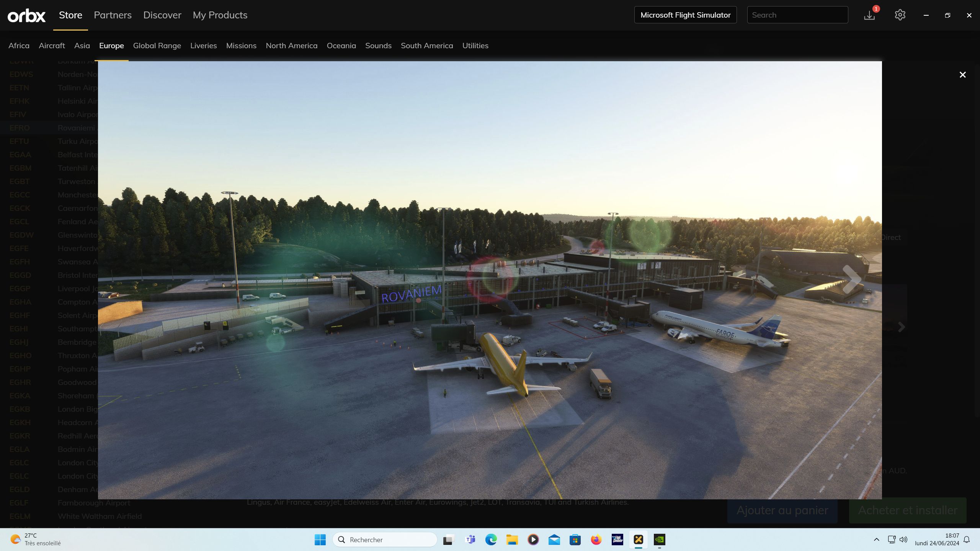This screenshot has height=551, width=980.
Task: Click the Aircraft category link
Action: click(52, 46)
